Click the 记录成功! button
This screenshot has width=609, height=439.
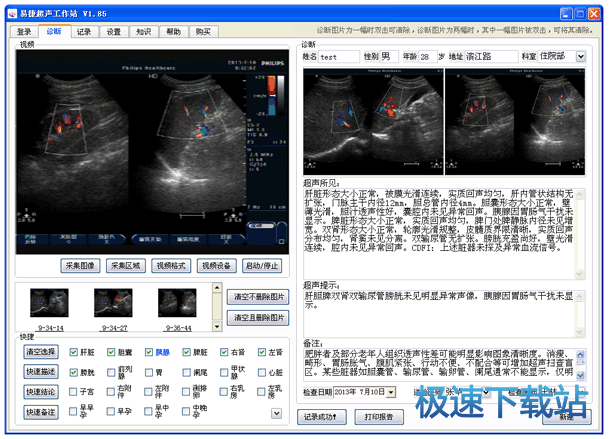(322, 417)
